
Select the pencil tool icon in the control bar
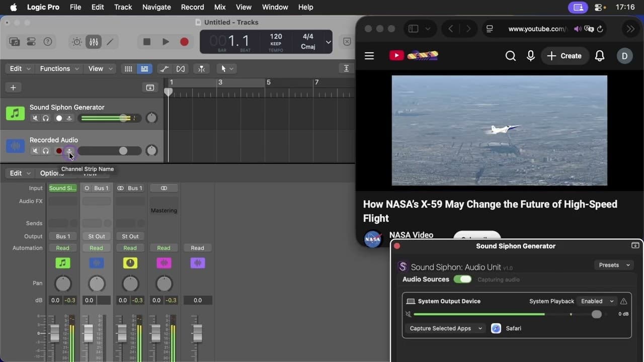(110, 42)
